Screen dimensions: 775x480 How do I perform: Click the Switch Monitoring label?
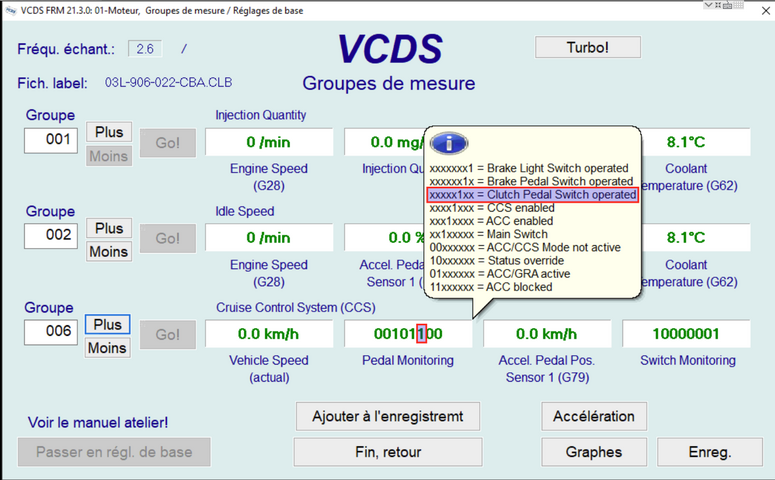coord(688,360)
